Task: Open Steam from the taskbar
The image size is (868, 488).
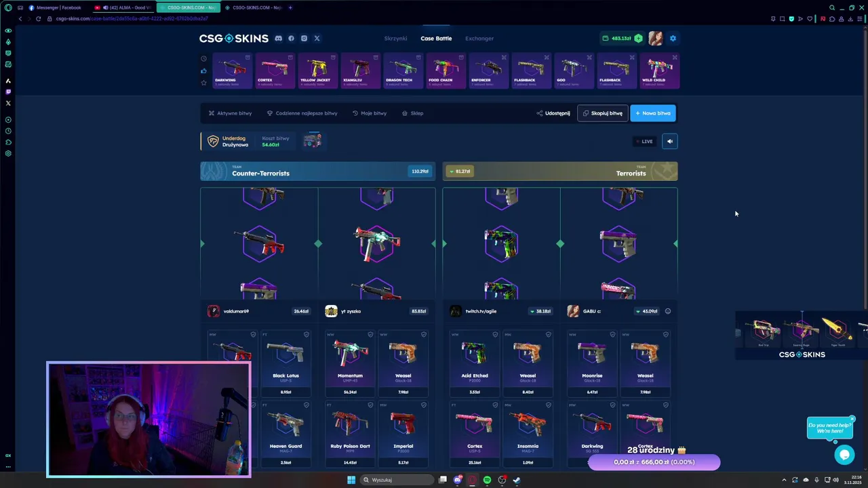Action: (x=516, y=480)
